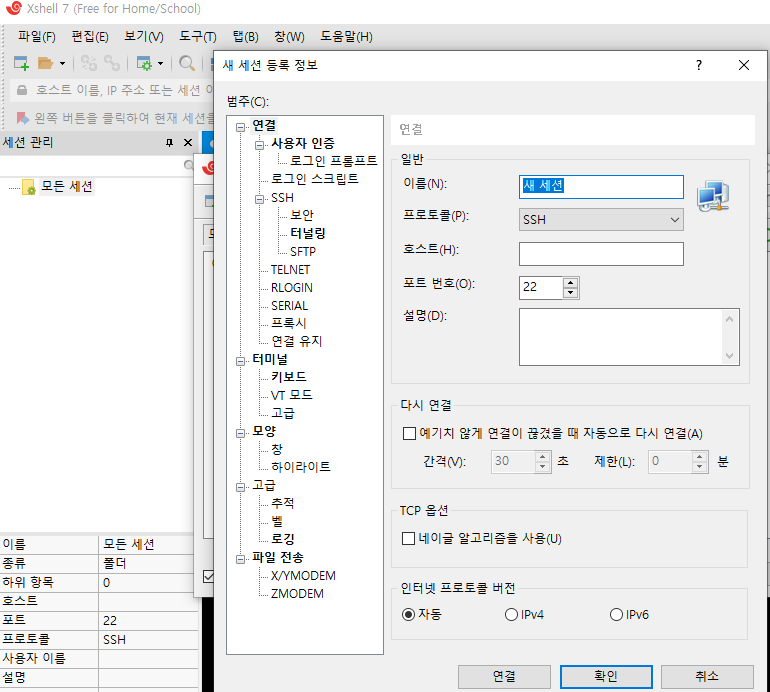The image size is (770, 692).
Task: Select 보안 under SSH
Action: (302, 215)
